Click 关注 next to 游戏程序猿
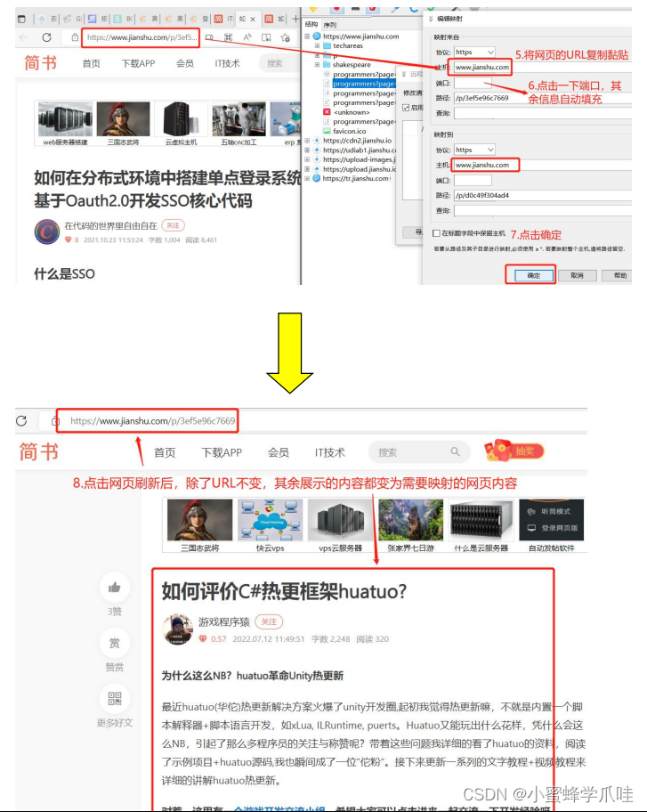The image size is (647, 812). point(269,621)
